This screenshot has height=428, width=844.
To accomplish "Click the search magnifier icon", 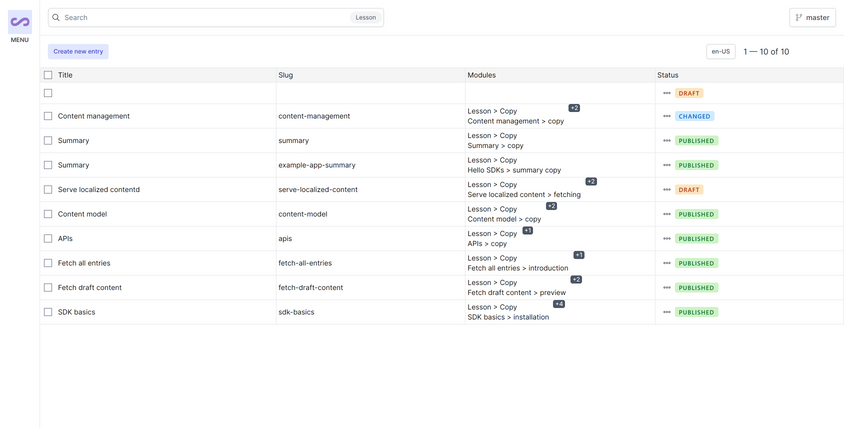I will click(x=56, y=18).
